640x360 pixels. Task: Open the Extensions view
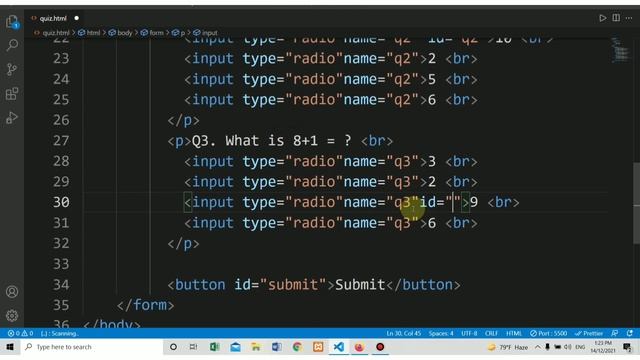click(x=12, y=94)
